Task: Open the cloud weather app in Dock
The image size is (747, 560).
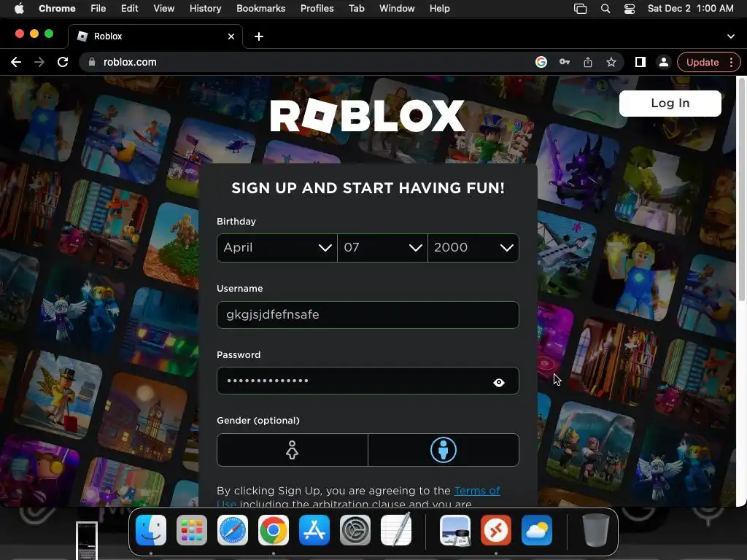Action: pyautogui.click(x=537, y=530)
